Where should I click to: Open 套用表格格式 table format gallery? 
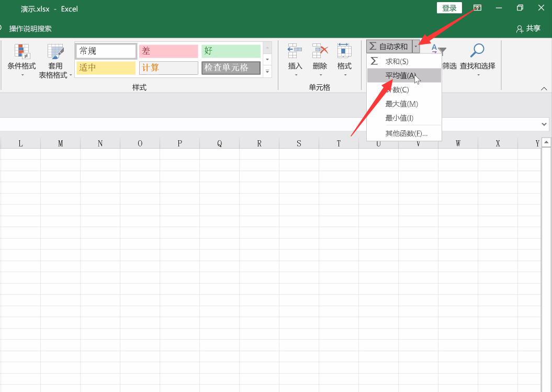click(x=55, y=60)
